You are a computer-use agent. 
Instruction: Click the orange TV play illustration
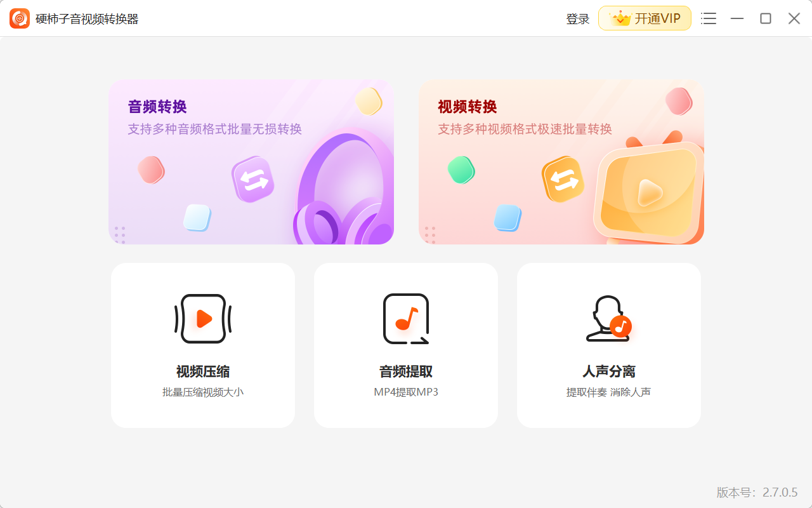pos(648,189)
